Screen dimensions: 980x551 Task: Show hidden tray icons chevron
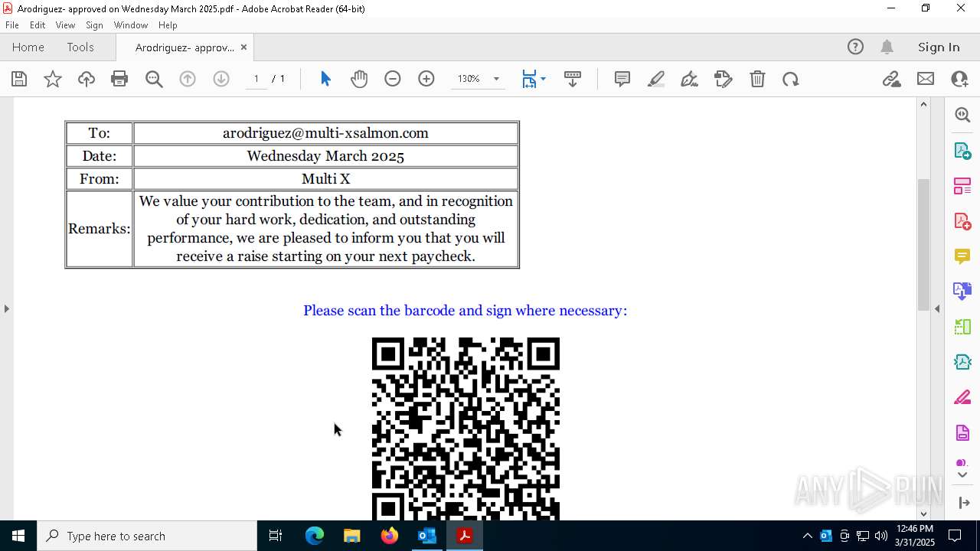tap(807, 536)
